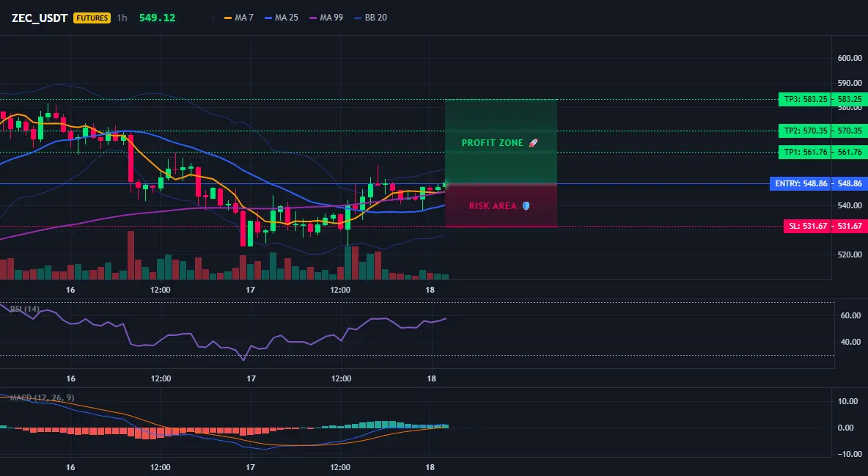Click the TP1: 561.76 price tag
The image size is (868, 476).
(x=804, y=153)
